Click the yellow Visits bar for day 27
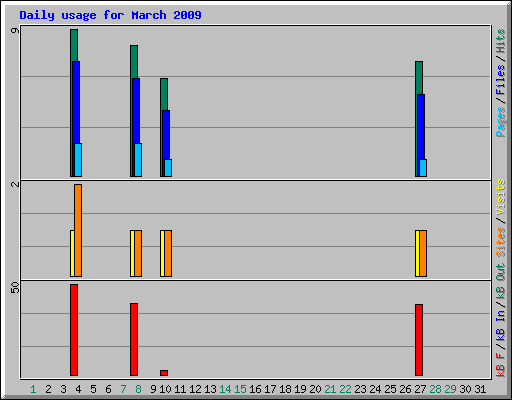 click(x=417, y=253)
